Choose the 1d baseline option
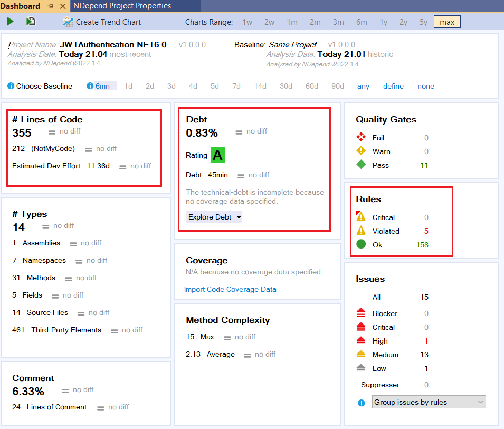Image resolution: width=504 pixels, height=429 pixels. pos(128,86)
